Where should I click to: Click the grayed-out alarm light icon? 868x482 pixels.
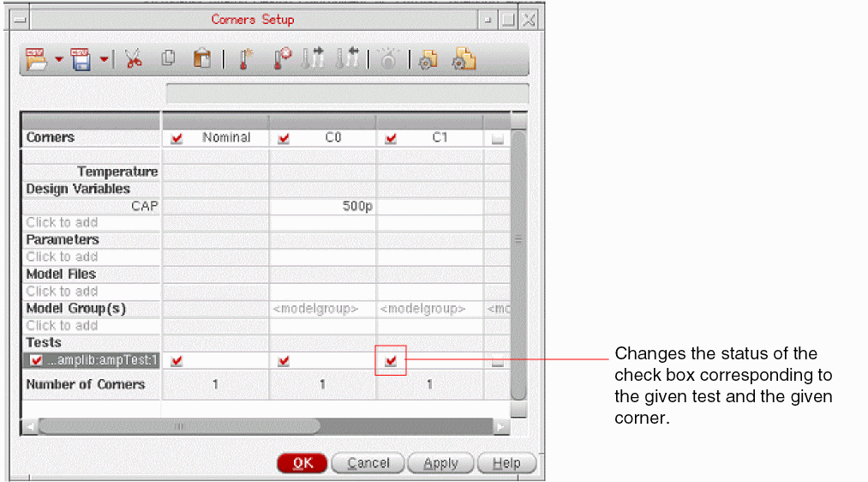388,58
